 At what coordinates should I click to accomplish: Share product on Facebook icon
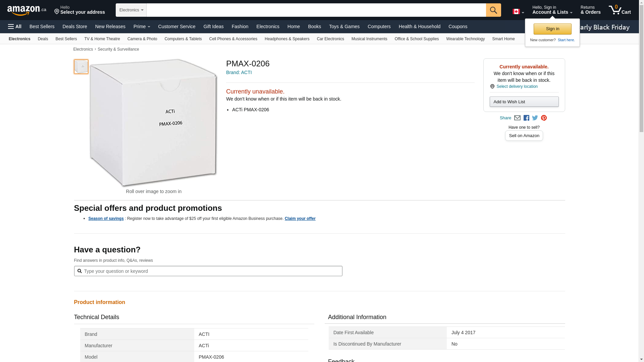coord(526,118)
